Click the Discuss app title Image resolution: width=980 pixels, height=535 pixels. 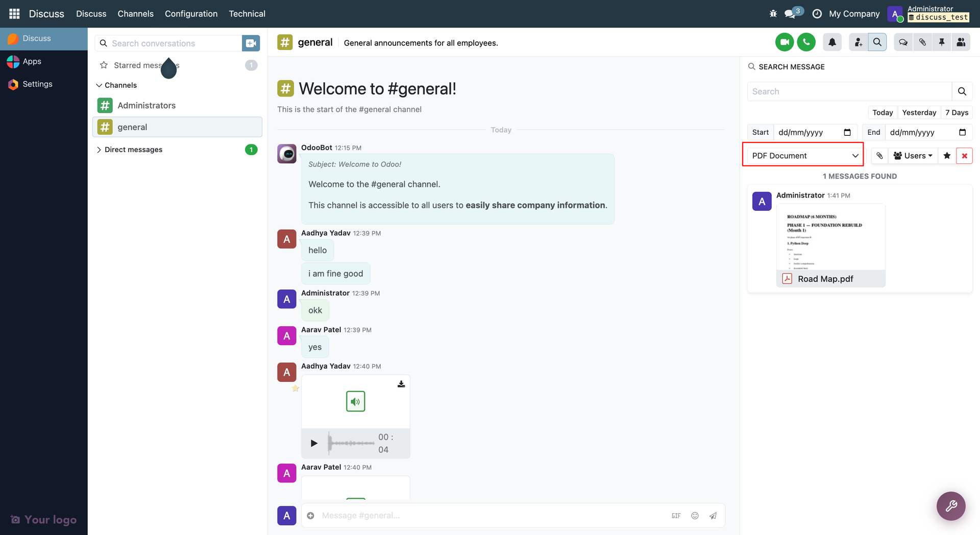[x=46, y=14]
